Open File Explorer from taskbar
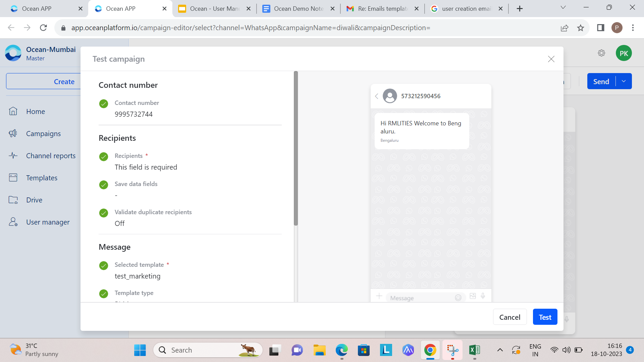Screen dimensions: 644x362 click(x=319, y=350)
